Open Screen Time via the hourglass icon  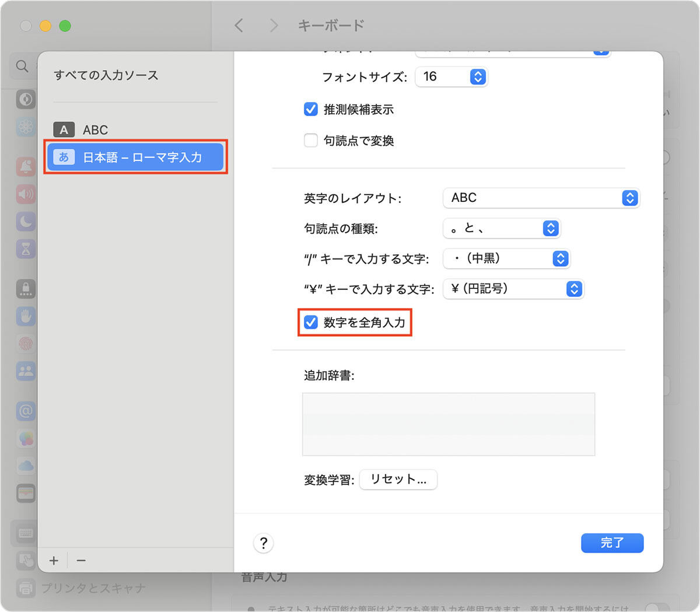pos(26,249)
